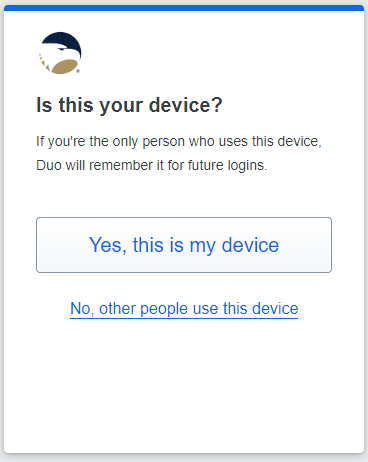Tap the 'Yes' option for my device
The width and height of the screenshot is (368, 462).
coord(184,245)
